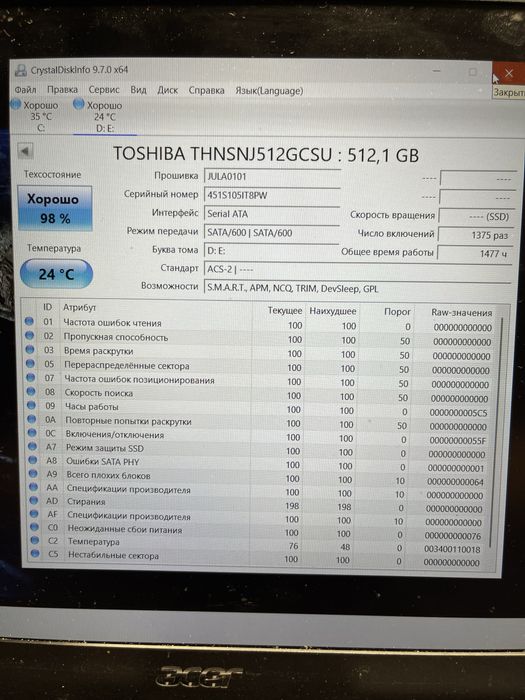Open the Справка menu

click(x=206, y=91)
